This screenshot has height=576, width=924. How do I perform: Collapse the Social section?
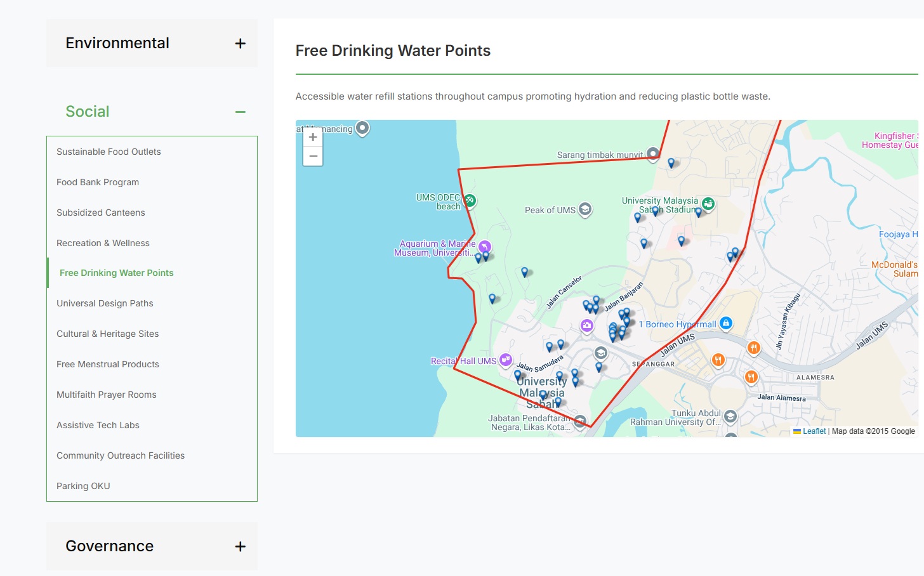coord(240,112)
